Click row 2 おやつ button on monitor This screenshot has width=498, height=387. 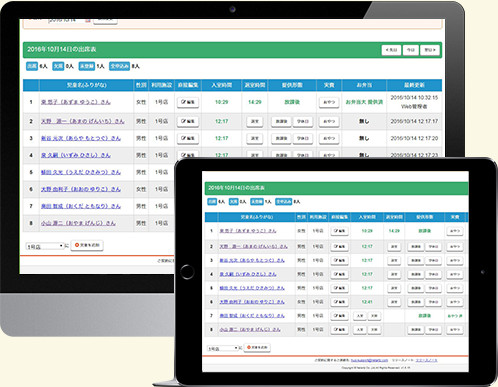329,121
